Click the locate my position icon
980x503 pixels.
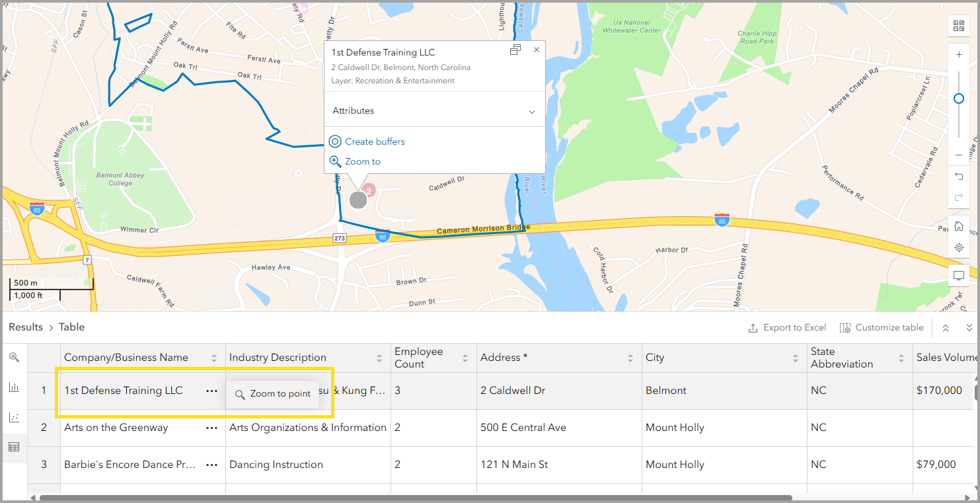[959, 248]
